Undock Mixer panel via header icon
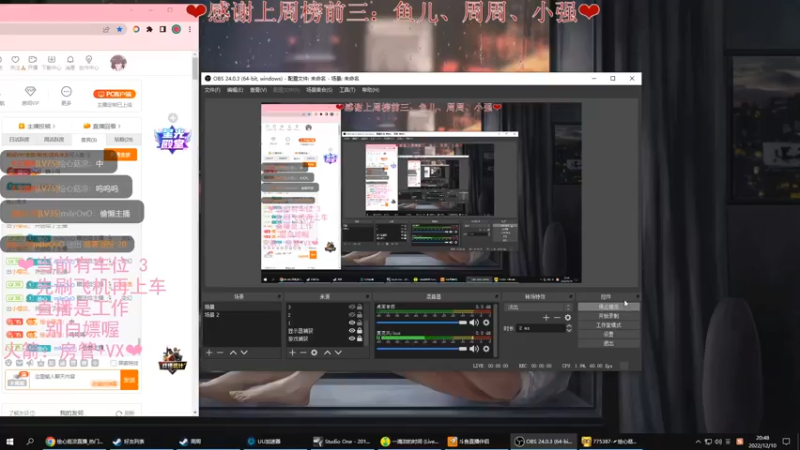Image resolution: width=800 pixels, height=450 pixels. [x=496, y=296]
